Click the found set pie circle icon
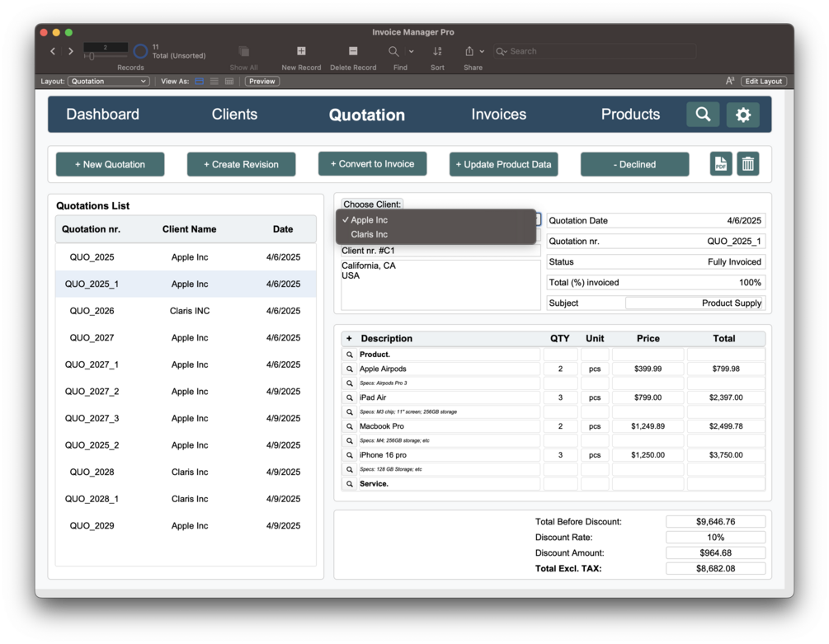829x644 pixels. [140, 51]
